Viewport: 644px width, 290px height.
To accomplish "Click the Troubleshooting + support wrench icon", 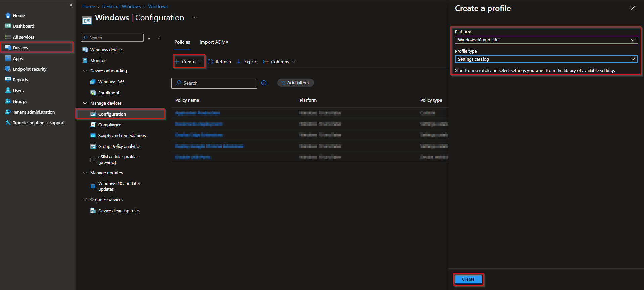I will tap(8, 123).
